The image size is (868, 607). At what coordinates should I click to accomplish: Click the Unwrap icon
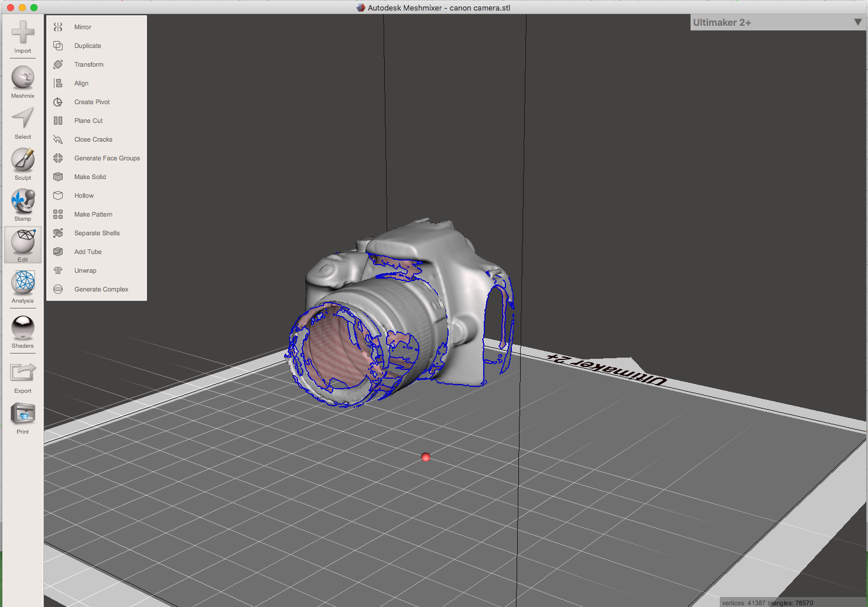click(x=58, y=270)
